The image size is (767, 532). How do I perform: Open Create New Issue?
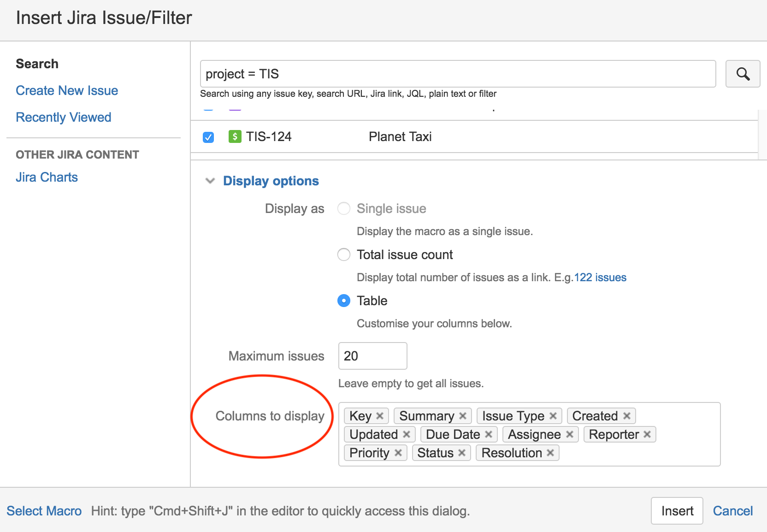66,90
